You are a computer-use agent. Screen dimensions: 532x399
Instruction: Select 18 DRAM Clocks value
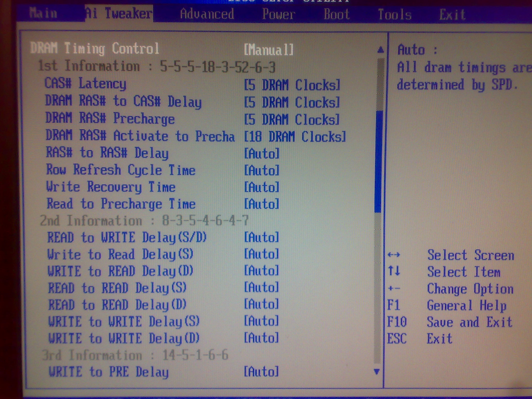[295, 137]
